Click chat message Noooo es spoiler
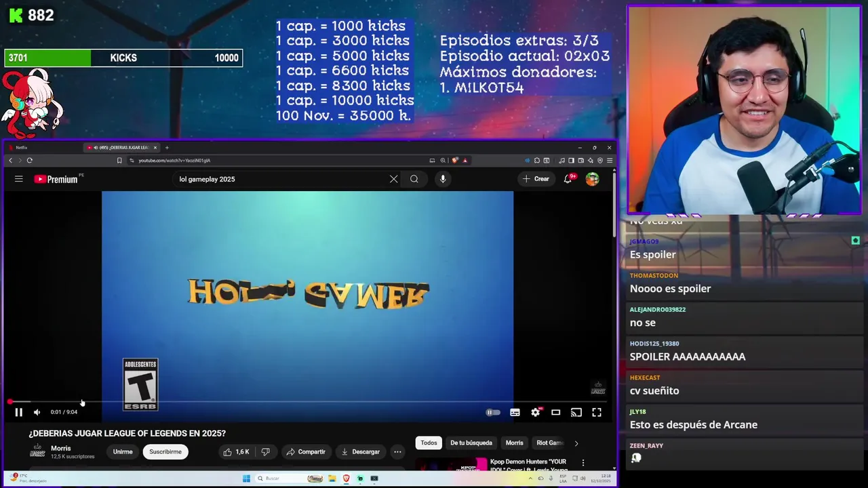 (671, 289)
